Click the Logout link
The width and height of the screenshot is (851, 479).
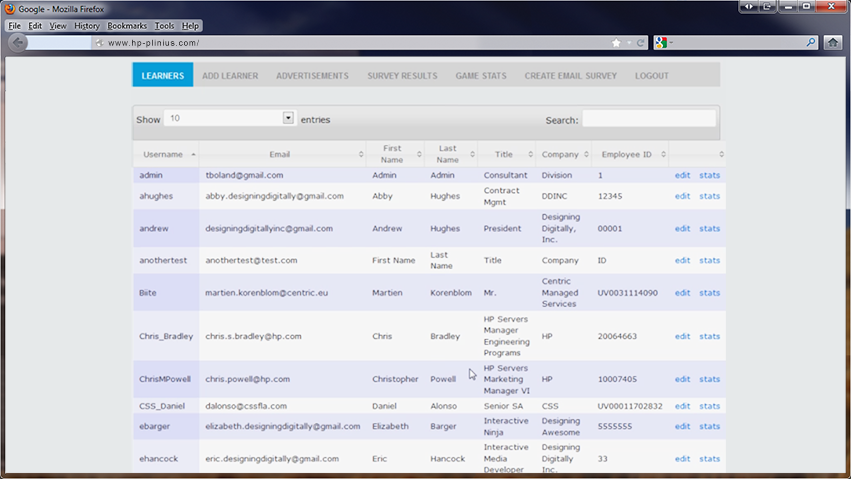[x=652, y=75]
